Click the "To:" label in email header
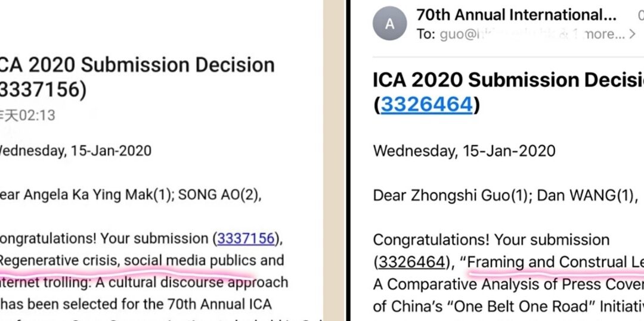The image size is (644, 321). pyautogui.click(x=426, y=34)
